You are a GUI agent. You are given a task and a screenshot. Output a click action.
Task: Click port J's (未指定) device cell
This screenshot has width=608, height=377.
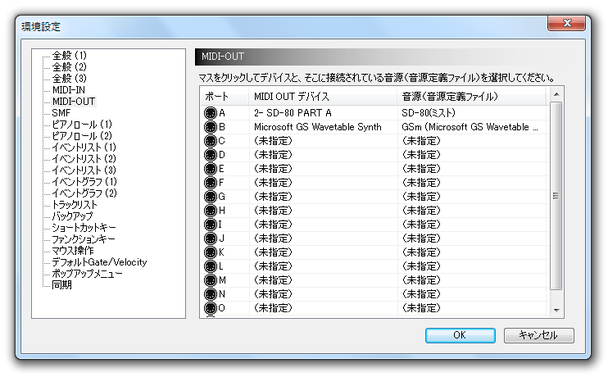(x=323, y=239)
